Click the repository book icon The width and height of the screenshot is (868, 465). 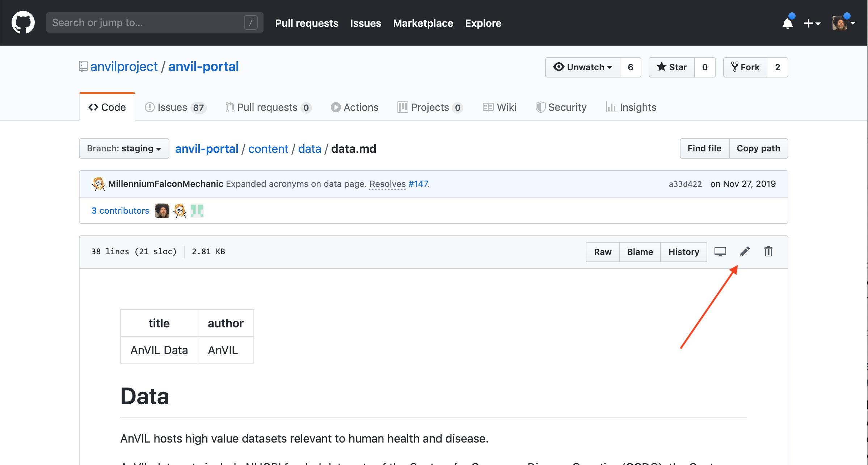coord(83,67)
